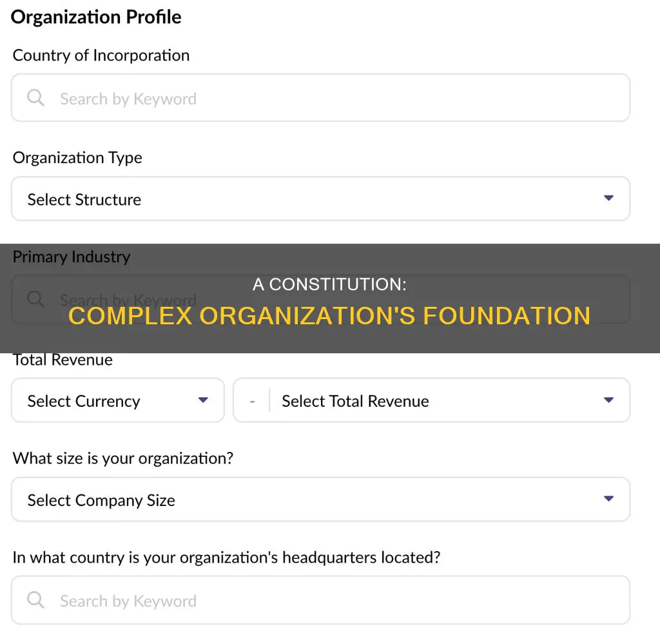Expand the Select Company Size dropdown
The width and height of the screenshot is (660, 644).
click(320, 500)
